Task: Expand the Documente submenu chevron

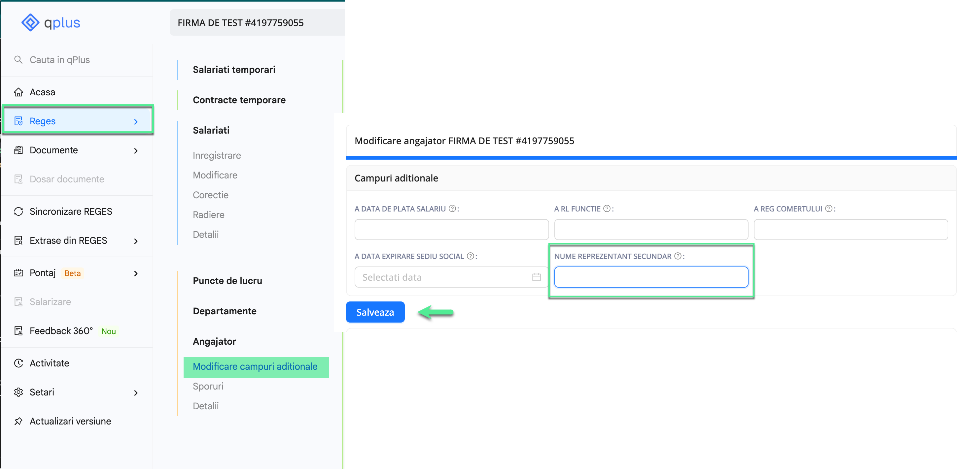Action: pos(136,150)
